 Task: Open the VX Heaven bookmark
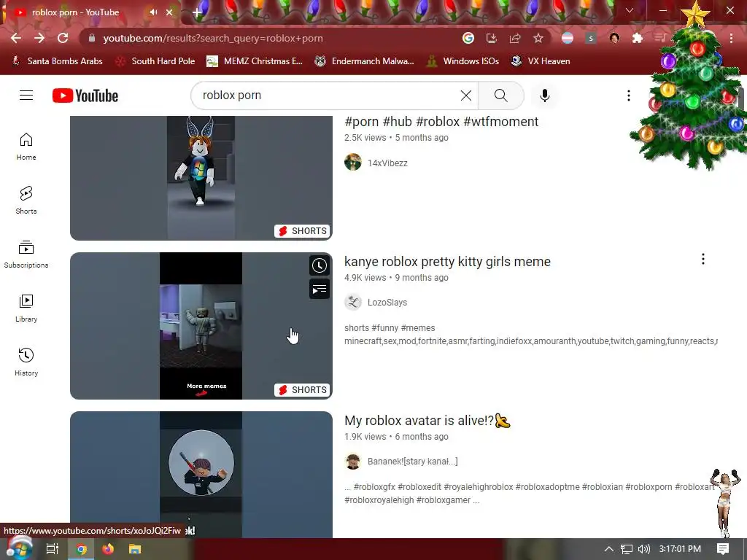click(541, 61)
